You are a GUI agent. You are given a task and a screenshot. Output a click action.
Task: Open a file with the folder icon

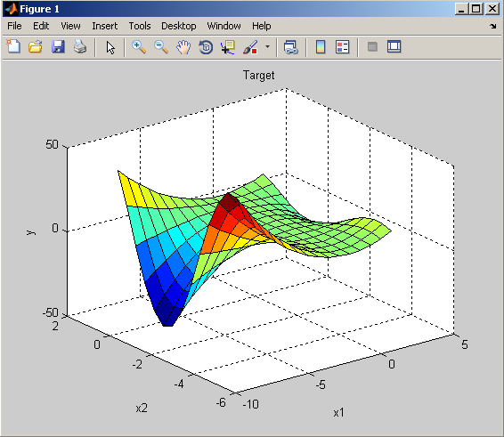click(x=36, y=47)
